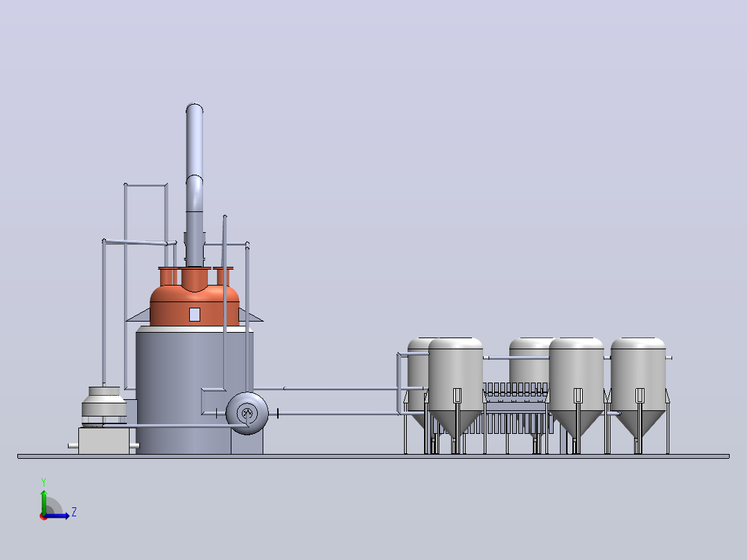Select the horizontal pipe from blower to tanks

(x=338, y=414)
